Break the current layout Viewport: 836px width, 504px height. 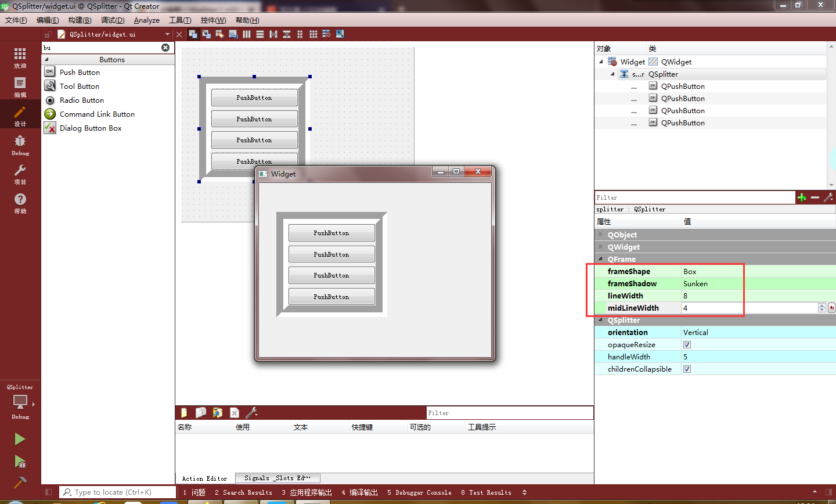point(327,34)
